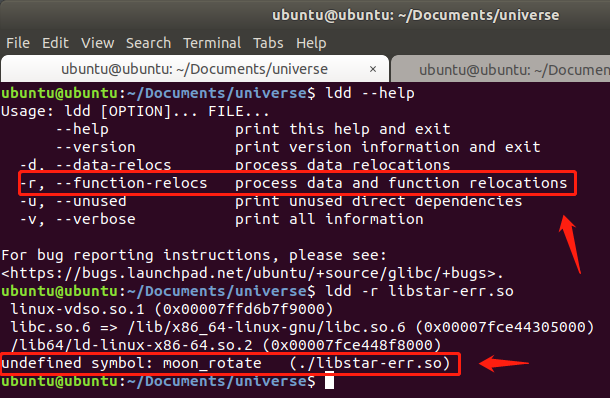Click the 'ldd --help' command text
This screenshot has height=398, width=610.
click(x=370, y=93)
